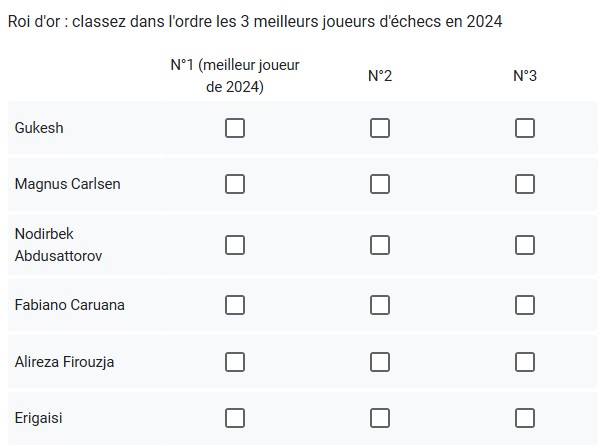Mark Magnus Carlsen as N°1

coord(235,184)
